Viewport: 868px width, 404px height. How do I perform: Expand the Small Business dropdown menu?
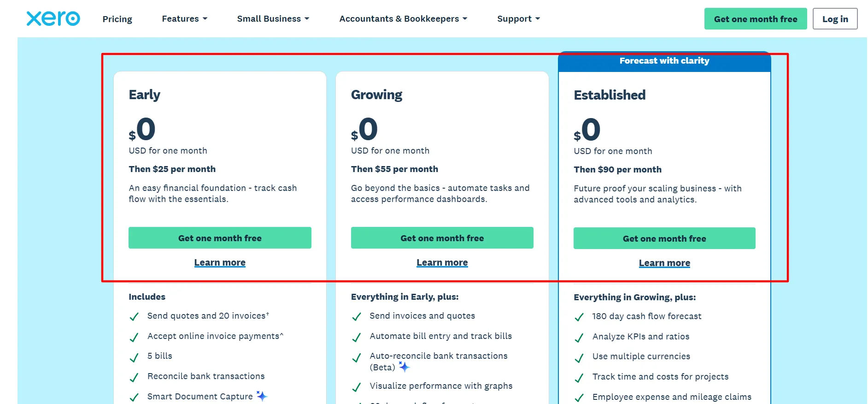273,19
